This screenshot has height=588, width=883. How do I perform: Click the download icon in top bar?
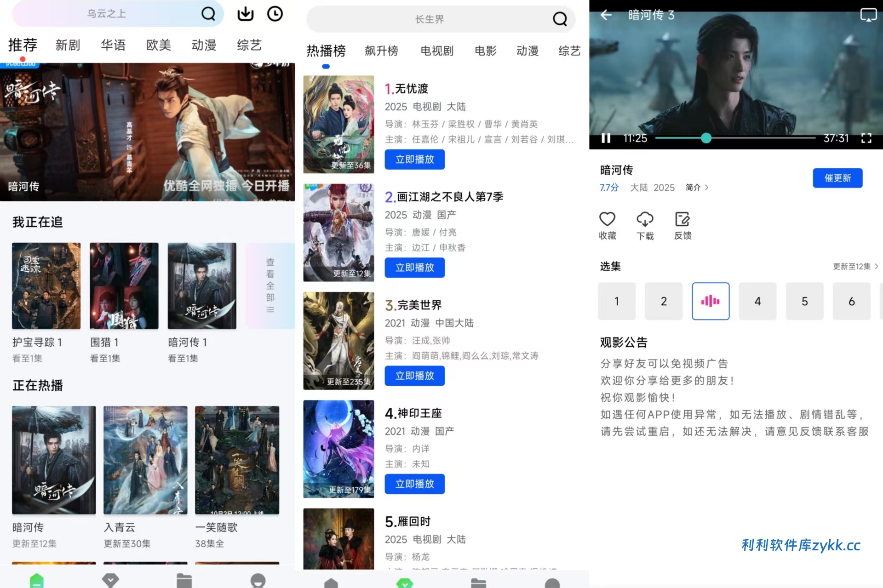(245, 14)
